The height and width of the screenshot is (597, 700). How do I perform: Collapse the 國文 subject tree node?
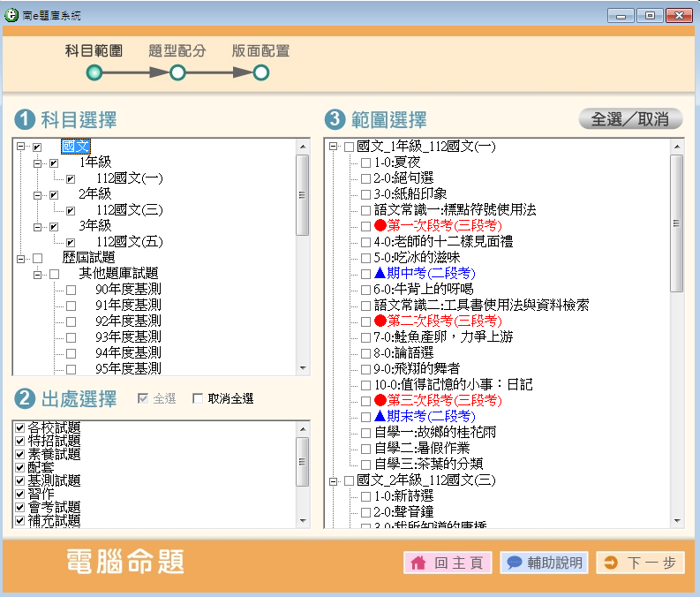[20, 147]
